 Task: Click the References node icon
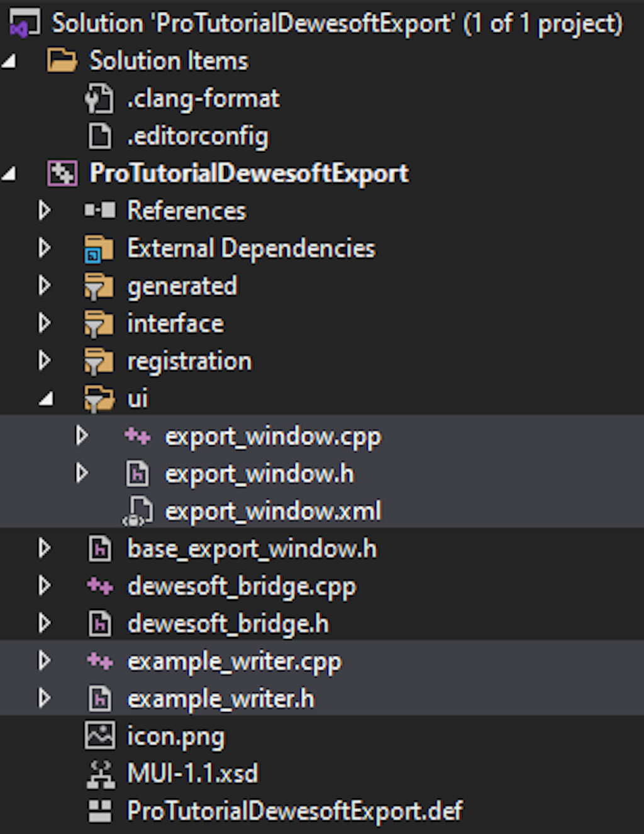pyautogui.click(x=99, y=210)
